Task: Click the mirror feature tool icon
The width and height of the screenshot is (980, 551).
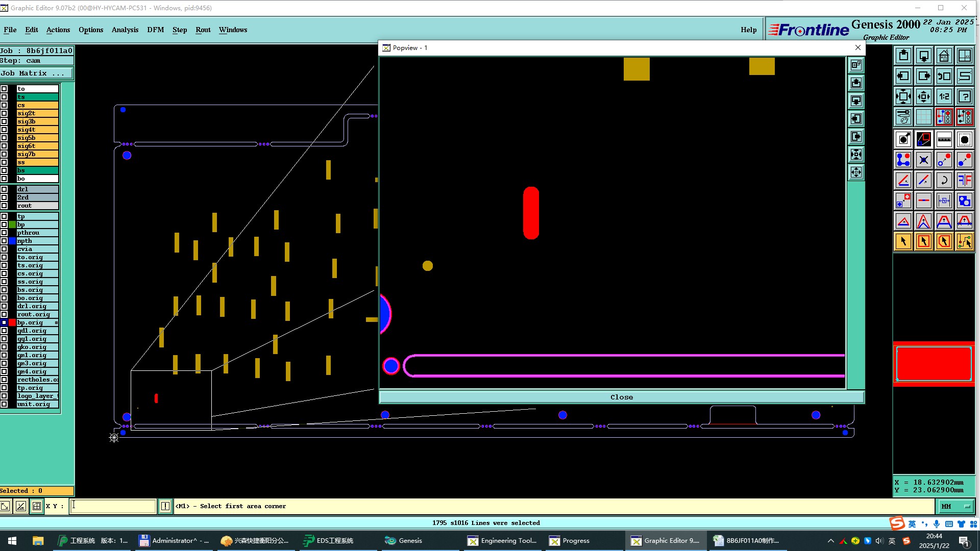Action: click(964, 180)
